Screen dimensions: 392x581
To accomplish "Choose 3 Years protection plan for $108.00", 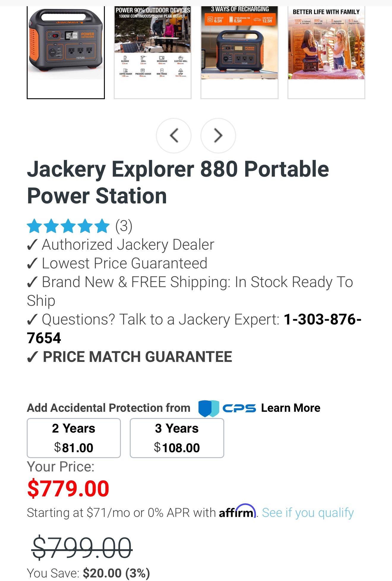I will (x=177, y=438).
